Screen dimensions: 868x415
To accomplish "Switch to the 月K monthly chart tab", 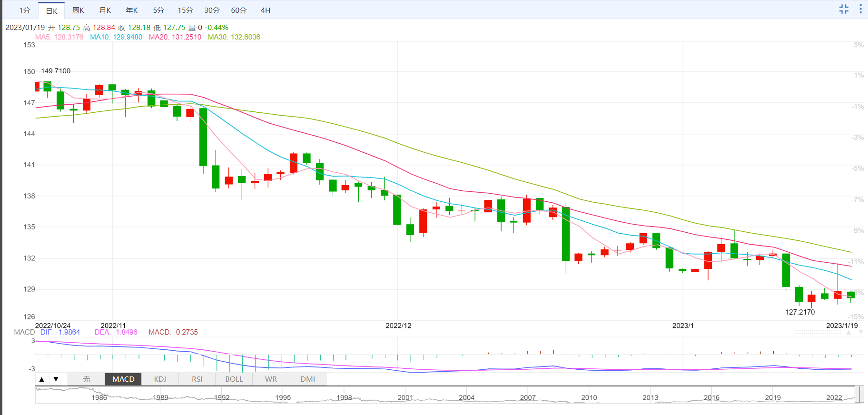I will tap(105, 10).
